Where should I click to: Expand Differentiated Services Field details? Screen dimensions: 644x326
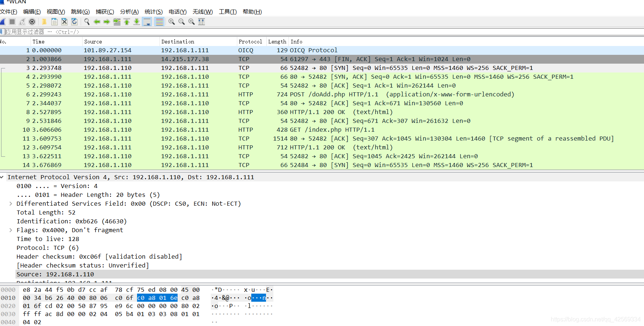11,204
